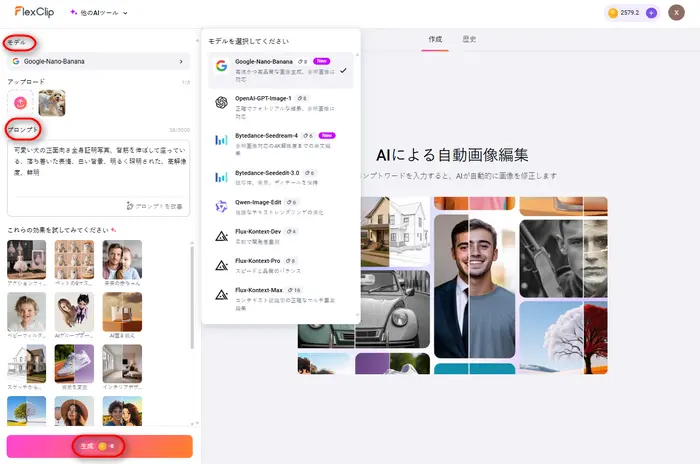Image resolution: width=700 pixels, height=464 pixels.
Task: Select the man with baby effect thumbnail
Action: pos(122,259)
